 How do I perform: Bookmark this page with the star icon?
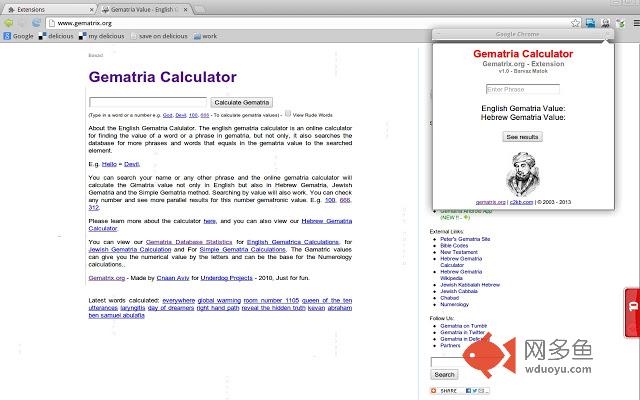click(x=576, y=23)
